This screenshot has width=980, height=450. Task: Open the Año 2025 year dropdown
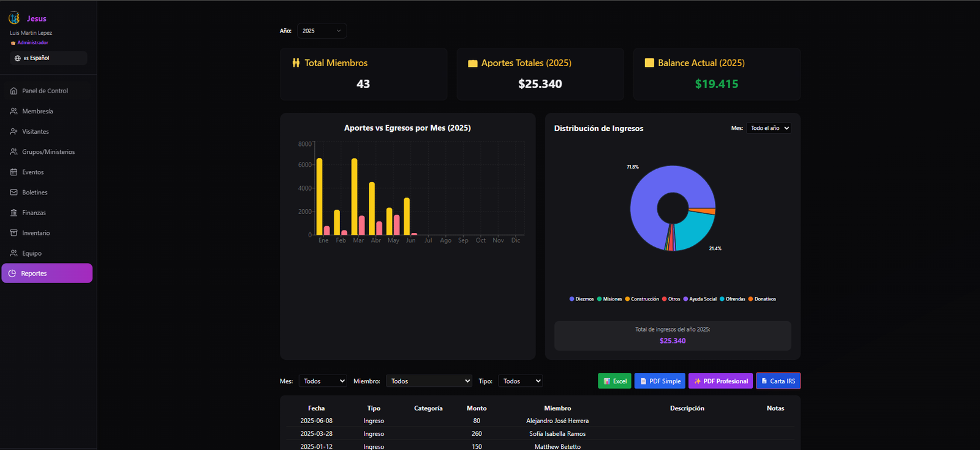(x=322, y=31)
